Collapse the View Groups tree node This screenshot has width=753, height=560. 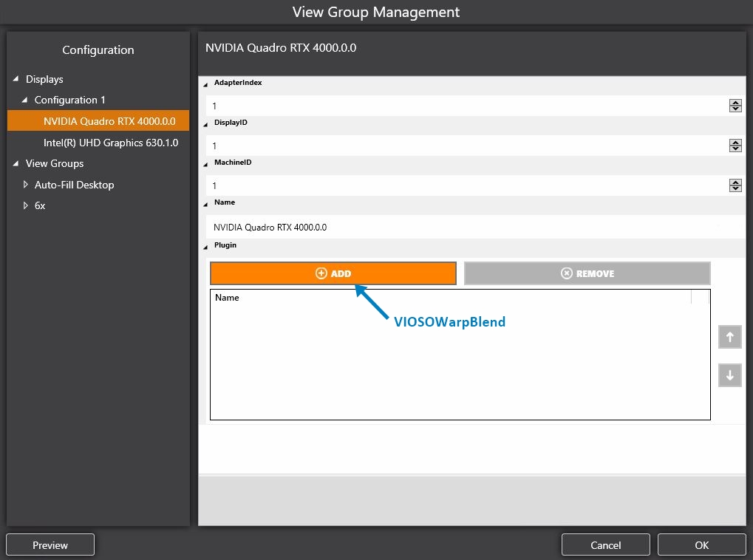click(16, 163)
